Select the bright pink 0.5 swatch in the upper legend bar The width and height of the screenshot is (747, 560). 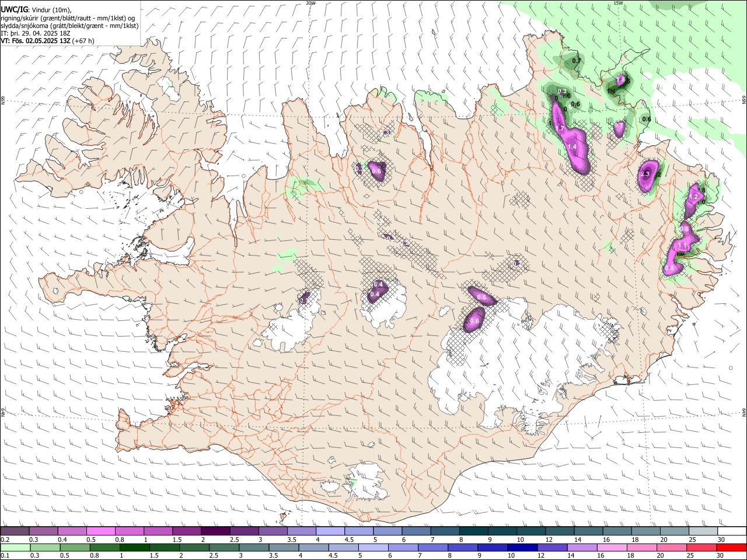tap(101, 531)
